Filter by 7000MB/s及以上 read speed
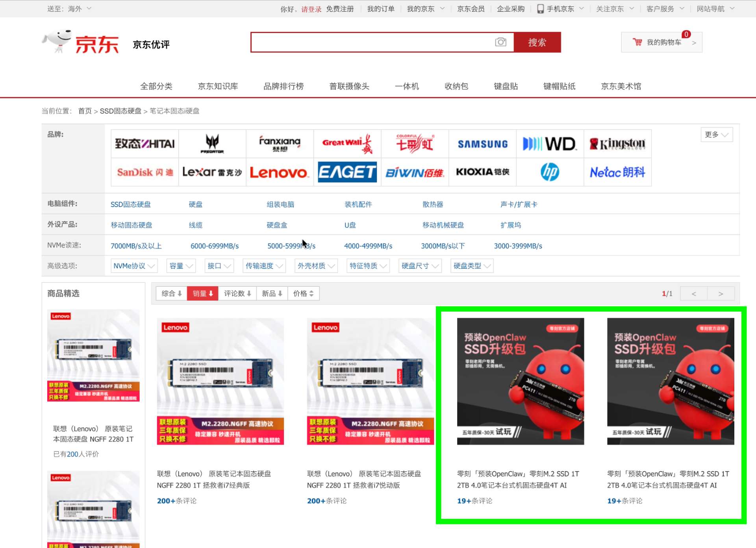 [136, 246]
